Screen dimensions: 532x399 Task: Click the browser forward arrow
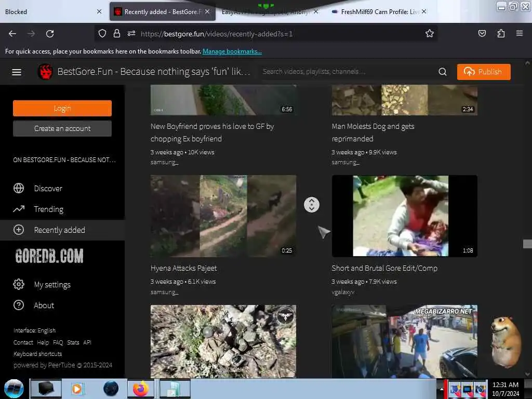click(x=31, y=34)
